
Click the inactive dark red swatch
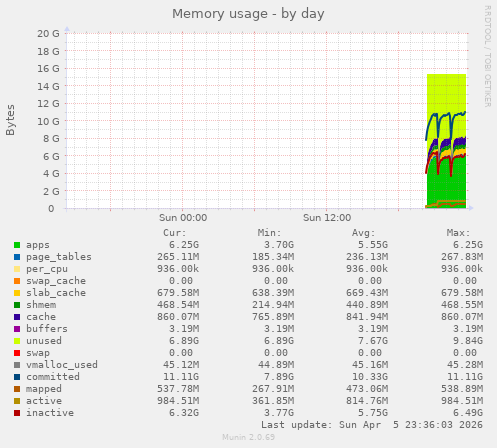(17, 413)
